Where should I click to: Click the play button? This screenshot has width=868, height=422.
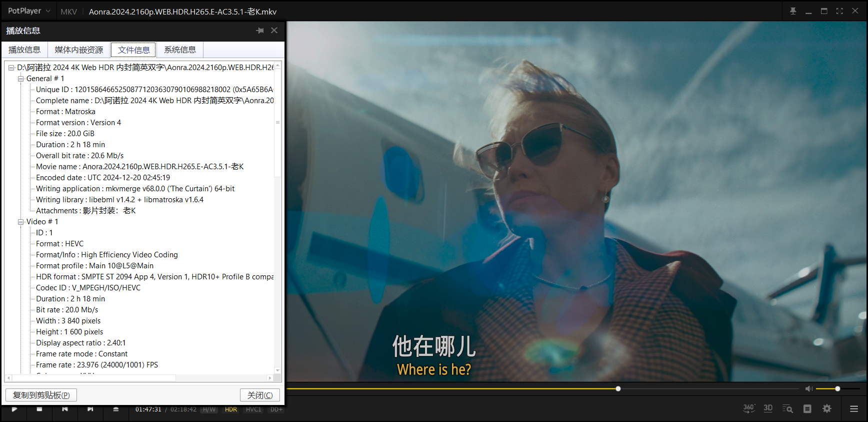point(14,409)
